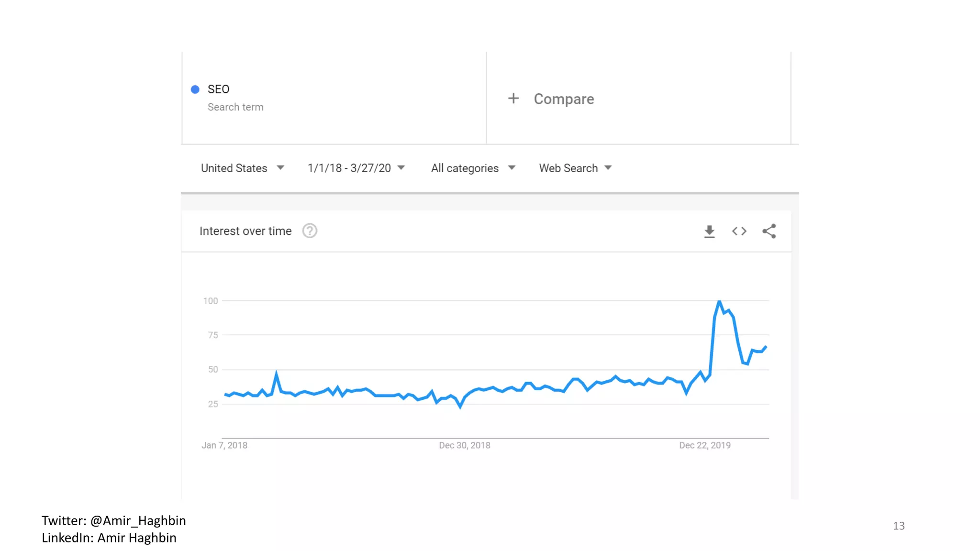Click the download CSV icon
The image size is (980, 551).
click(709, 231)
